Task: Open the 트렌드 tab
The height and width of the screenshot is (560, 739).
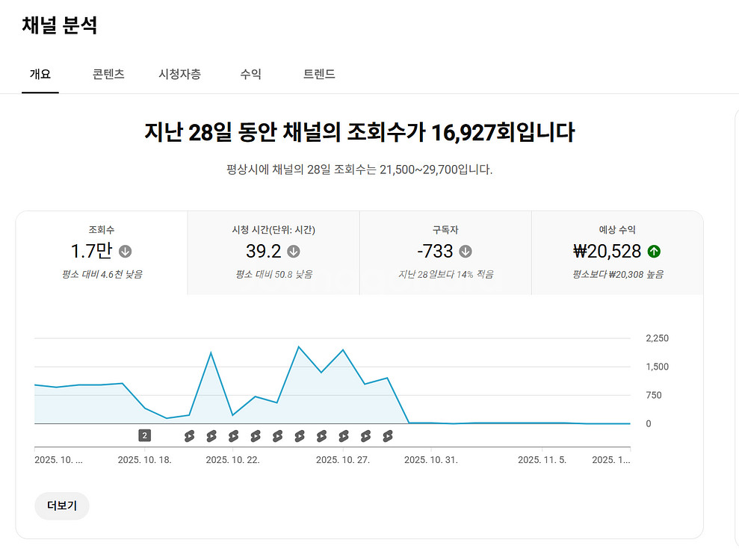Action: (318, 74)
